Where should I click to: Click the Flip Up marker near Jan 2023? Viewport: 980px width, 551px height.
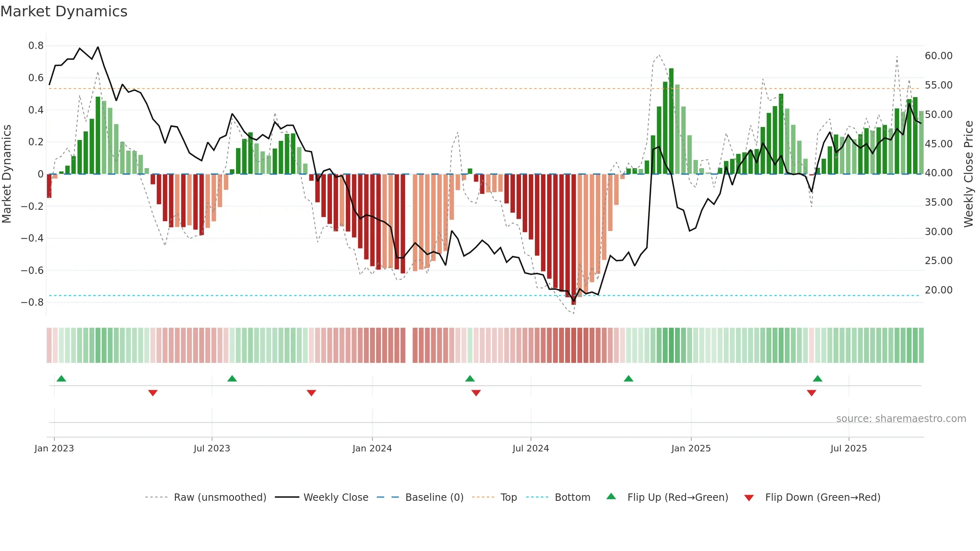point(61,378)
